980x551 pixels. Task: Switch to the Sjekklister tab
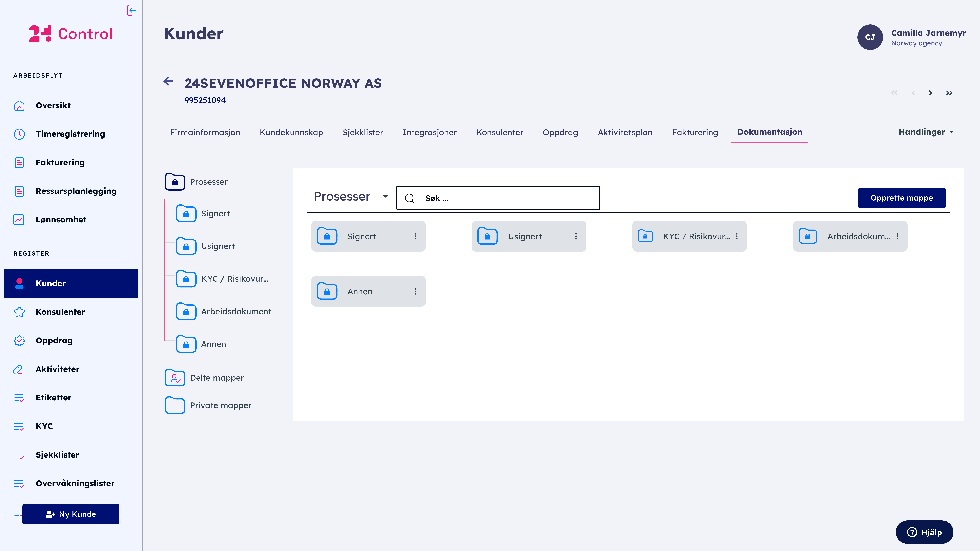pos(363,132)
